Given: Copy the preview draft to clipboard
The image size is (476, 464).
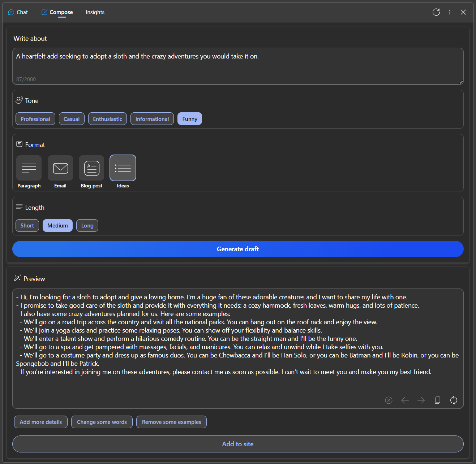Looking at the screenshot, I should click(437, 400).
